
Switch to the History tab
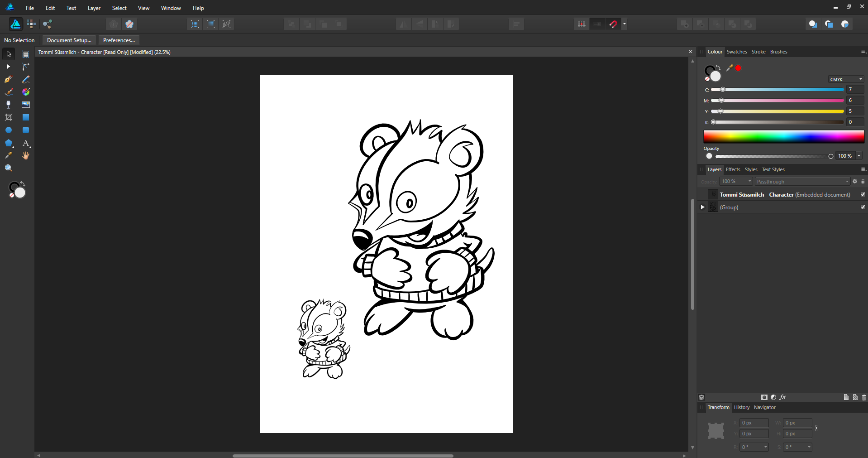click(742, 407)
